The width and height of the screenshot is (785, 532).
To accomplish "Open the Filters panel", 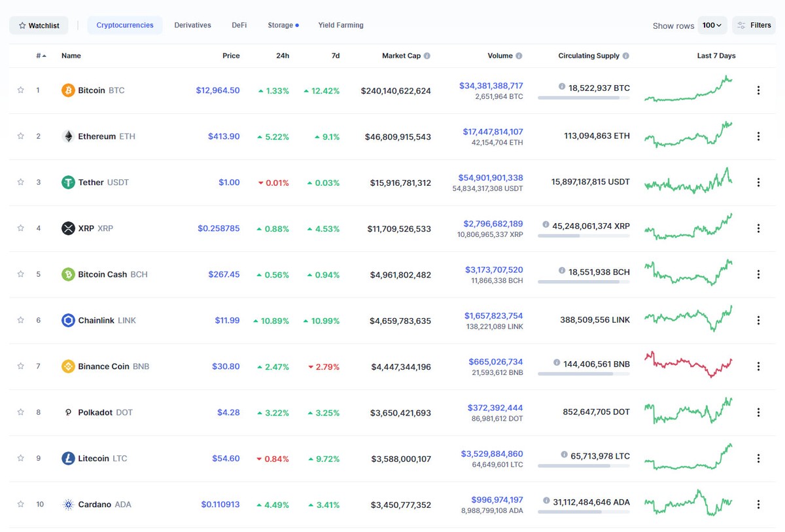I will [754, 25].
